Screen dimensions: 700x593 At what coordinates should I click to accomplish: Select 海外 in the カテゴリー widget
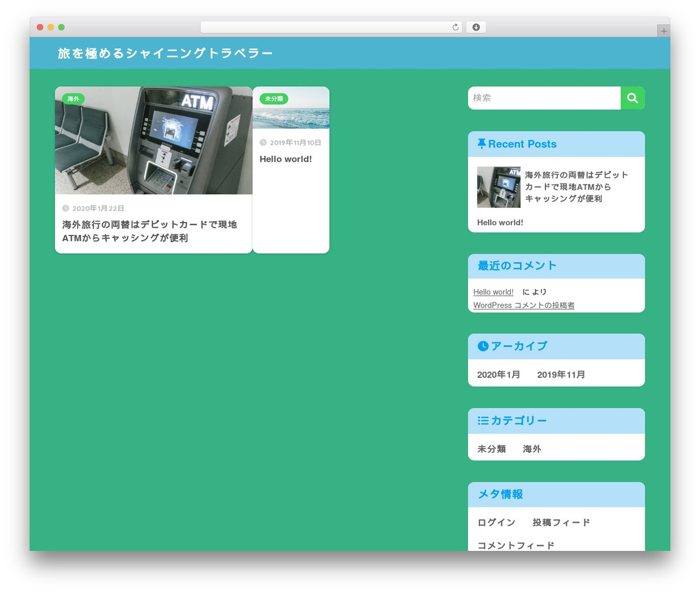tap(532, 449)
